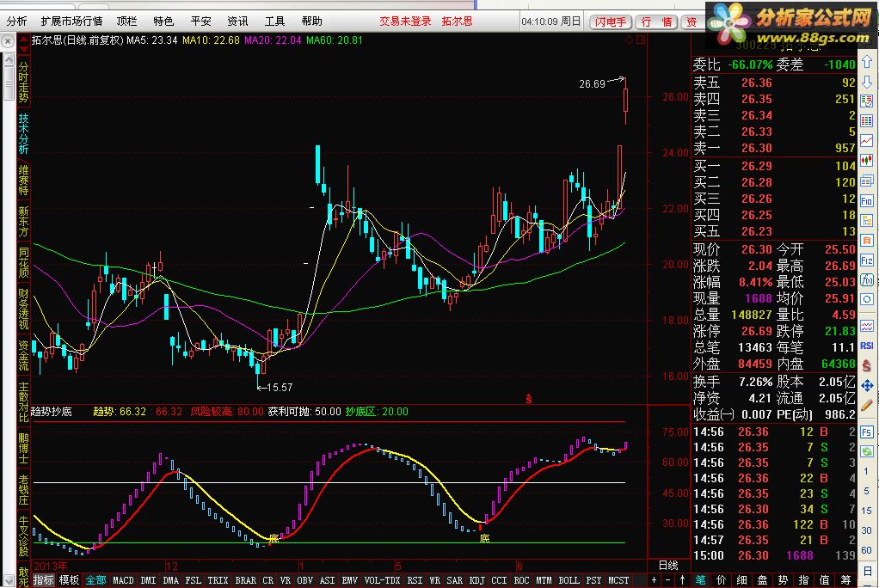Click the Fiz icon in right toolbar
This screenshot has height=588, width=879.
click(867, 260)
